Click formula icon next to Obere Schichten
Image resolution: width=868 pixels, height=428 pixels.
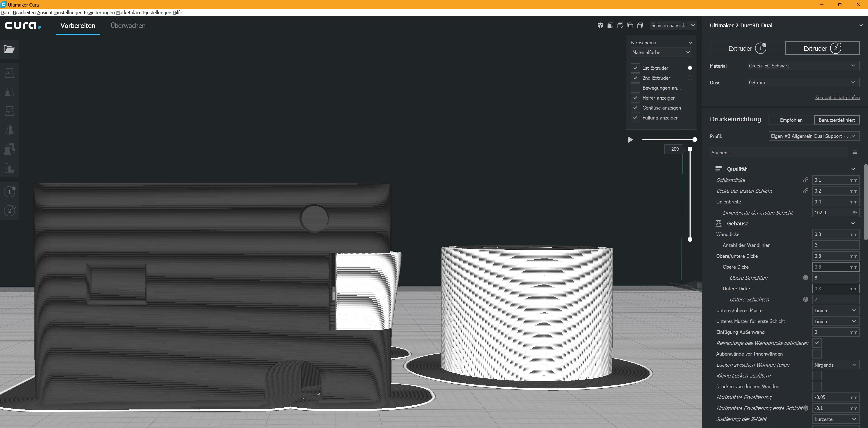pyautogui.click(x=805, y=278)
